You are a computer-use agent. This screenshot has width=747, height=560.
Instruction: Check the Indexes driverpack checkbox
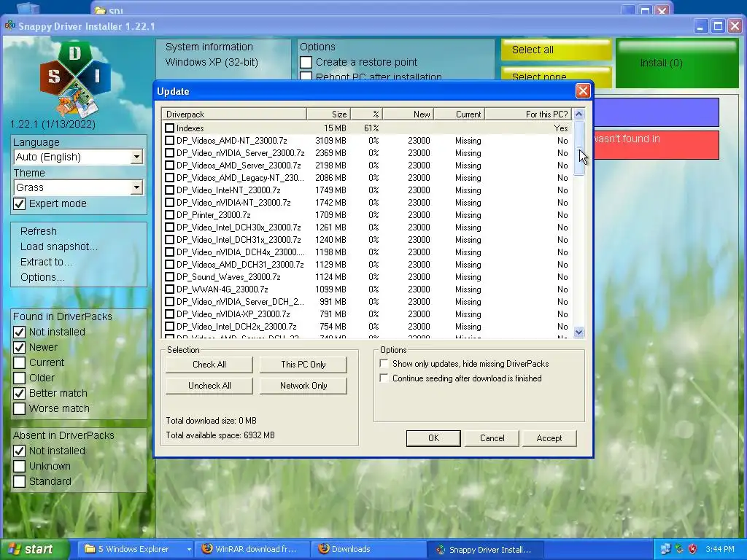pos(169,128)
